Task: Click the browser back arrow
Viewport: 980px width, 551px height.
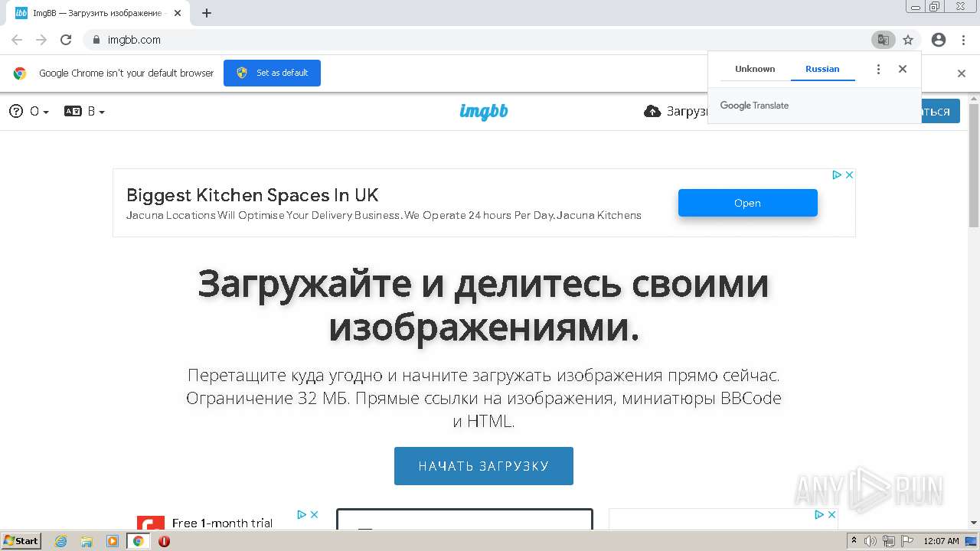Action: click(x=17, y=40)
